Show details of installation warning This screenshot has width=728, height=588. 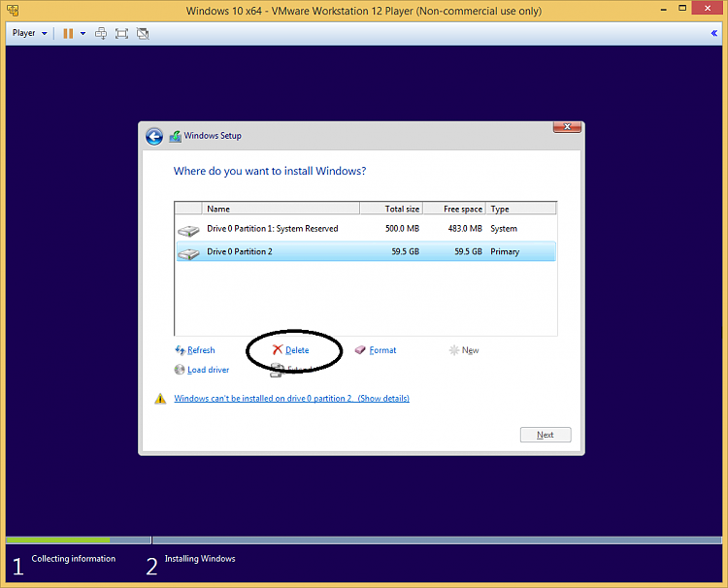291,399
